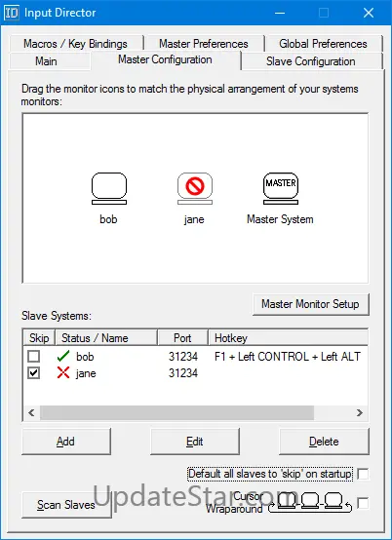Click the Input Director title bar icon
Screen dimensions: 392x540
click(x=11, y=13)
